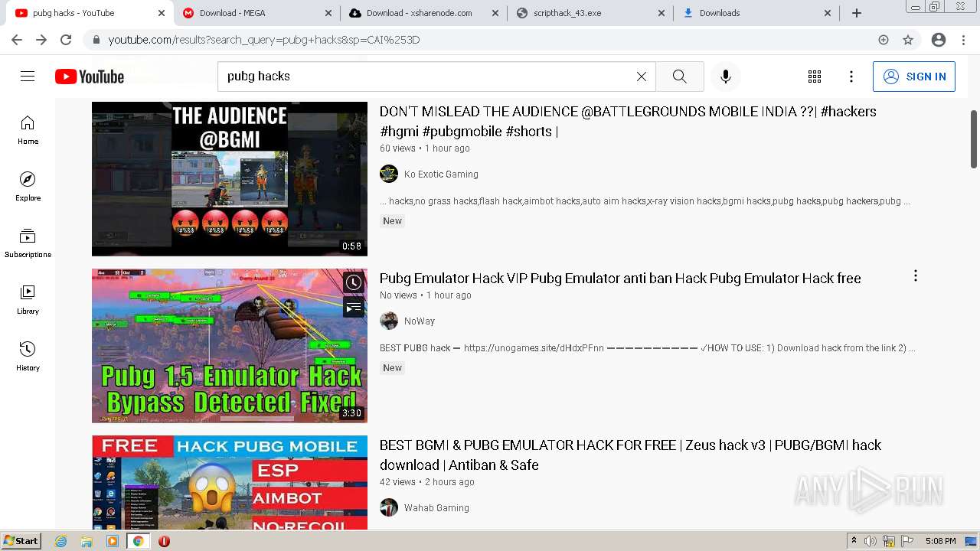Click the browser address bar URL

pos(264,40)
